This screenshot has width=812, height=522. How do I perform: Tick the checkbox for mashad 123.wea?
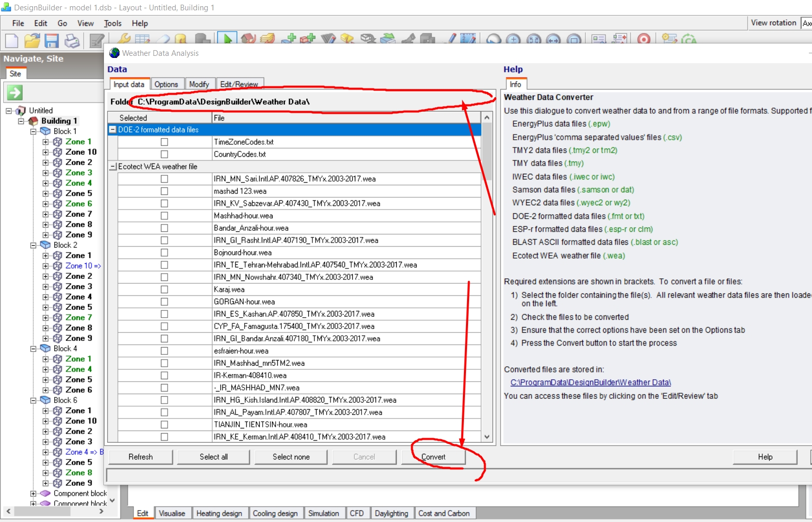pos(164,191)
